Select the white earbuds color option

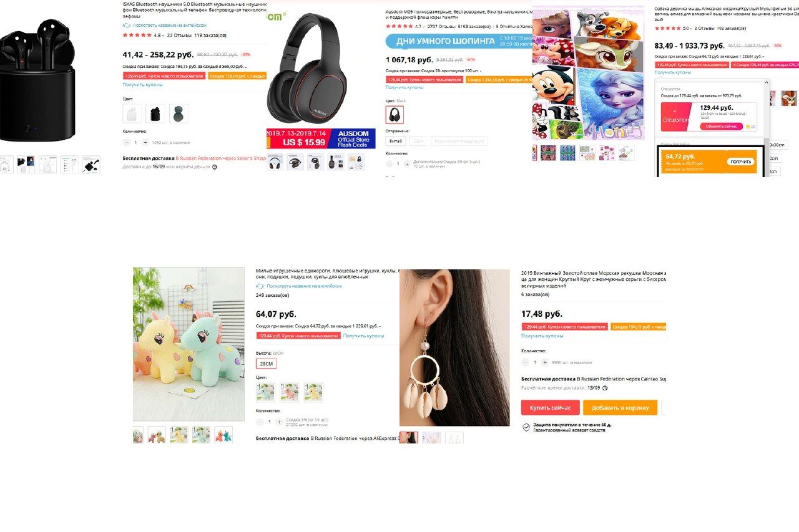(132, 114)
